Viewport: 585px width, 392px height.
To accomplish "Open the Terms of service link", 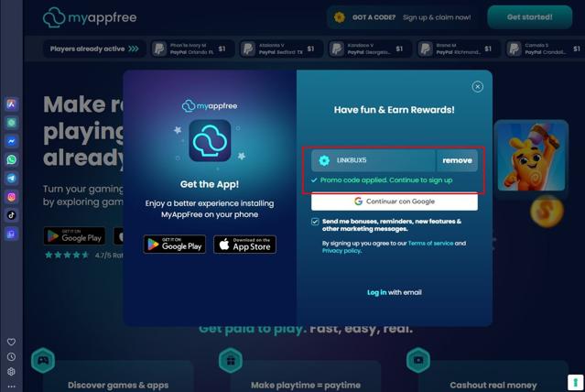I will [x=430, y=243].
